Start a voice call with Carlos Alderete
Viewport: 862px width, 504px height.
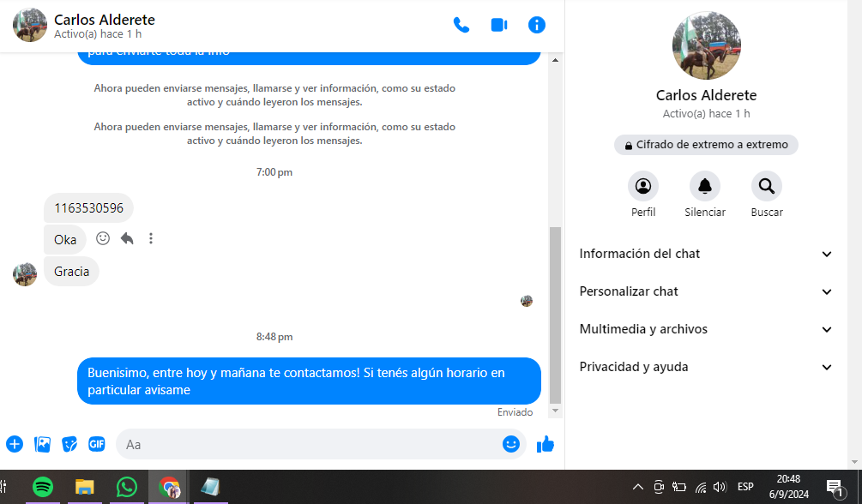(461, 25)
